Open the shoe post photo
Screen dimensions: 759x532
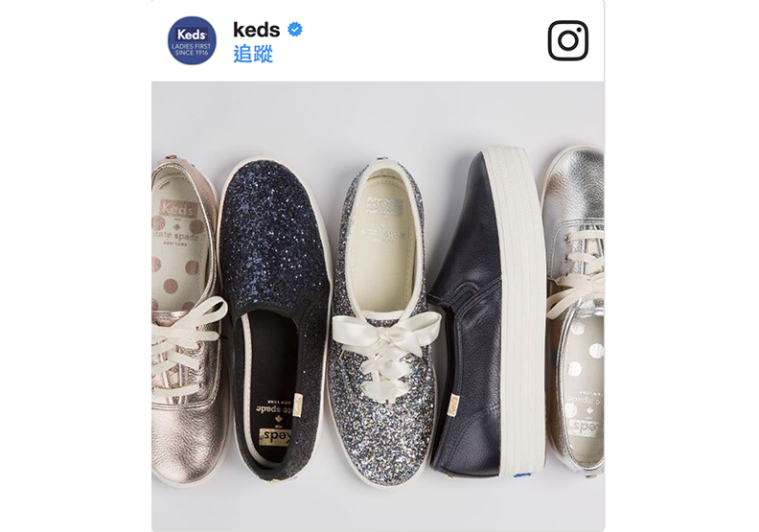[378, 306]
